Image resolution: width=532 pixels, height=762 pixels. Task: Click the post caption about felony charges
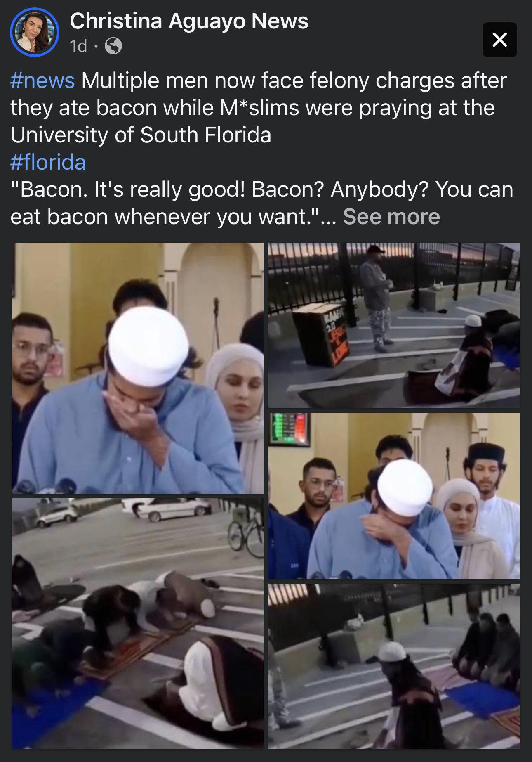pyautogui.click(x=258, y=107)
